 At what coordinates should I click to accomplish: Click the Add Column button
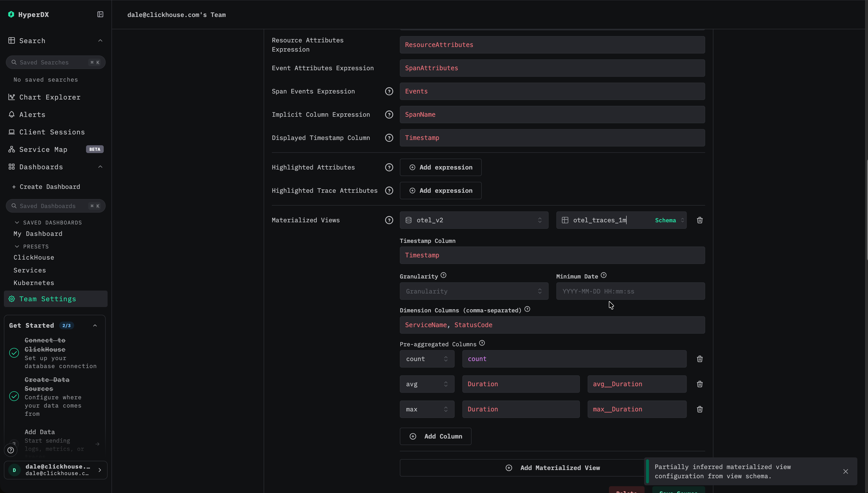(436, 436)
